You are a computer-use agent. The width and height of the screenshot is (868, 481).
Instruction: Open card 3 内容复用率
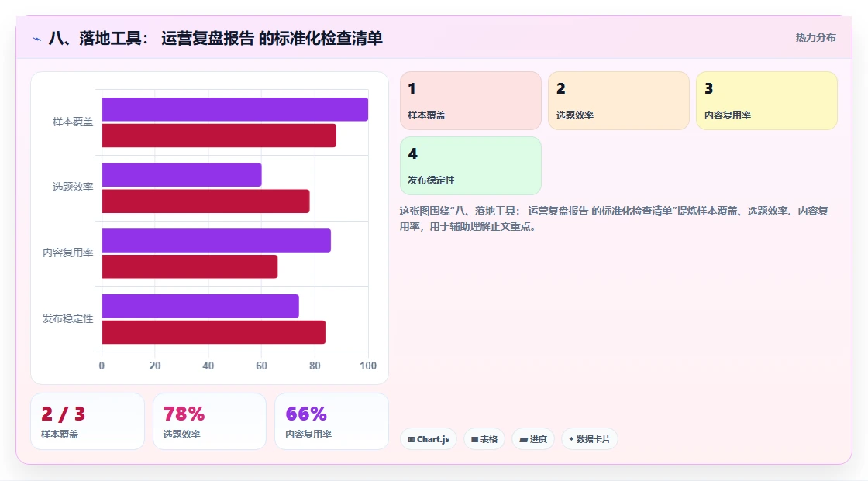pos(766,101)
